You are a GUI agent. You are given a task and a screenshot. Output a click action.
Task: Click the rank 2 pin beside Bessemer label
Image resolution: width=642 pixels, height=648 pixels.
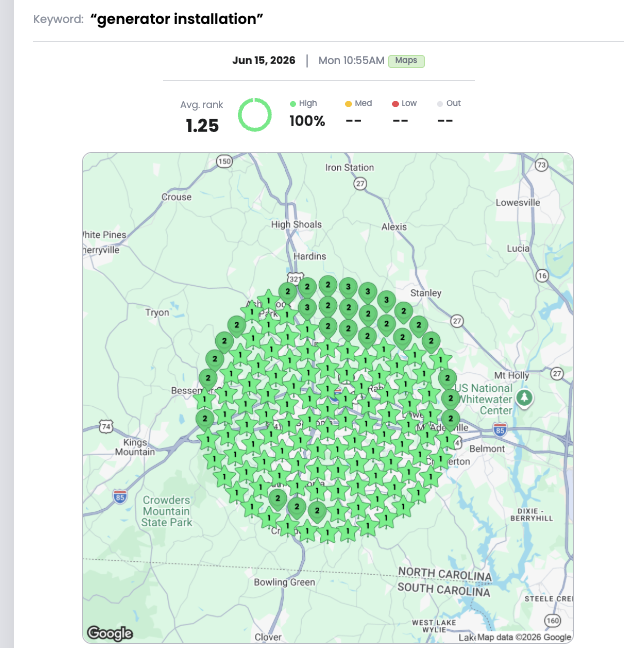208,379
